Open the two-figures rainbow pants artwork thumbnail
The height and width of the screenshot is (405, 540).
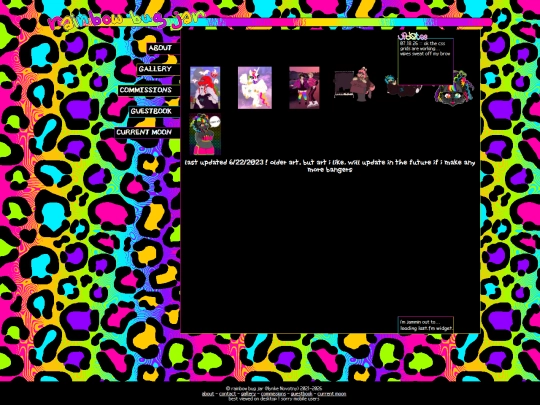pos(304,88)
